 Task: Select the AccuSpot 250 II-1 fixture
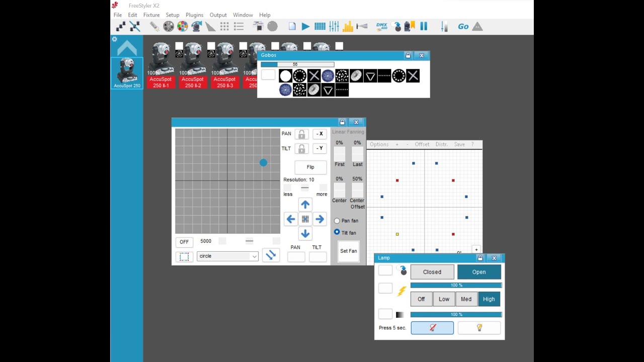[x=160, y=65]
